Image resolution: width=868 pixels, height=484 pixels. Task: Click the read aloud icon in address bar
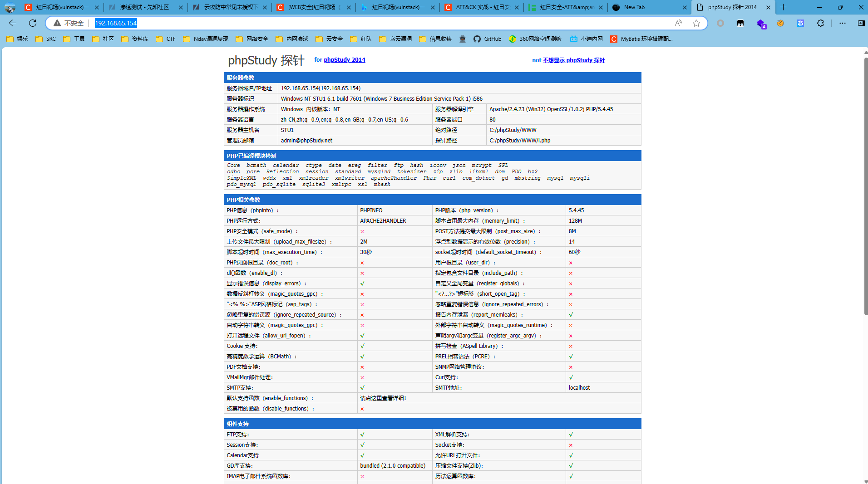tap(678, 23)
